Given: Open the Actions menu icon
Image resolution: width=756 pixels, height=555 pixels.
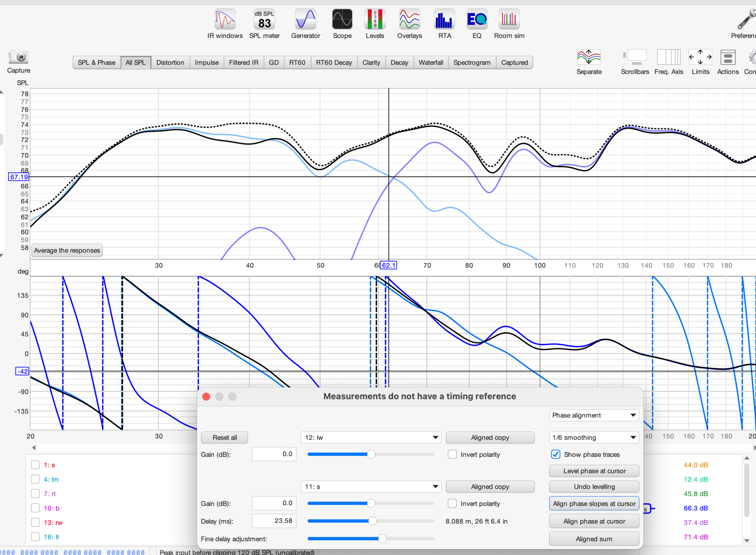Looking at the screenshot, I should click(x=728, y=58).
